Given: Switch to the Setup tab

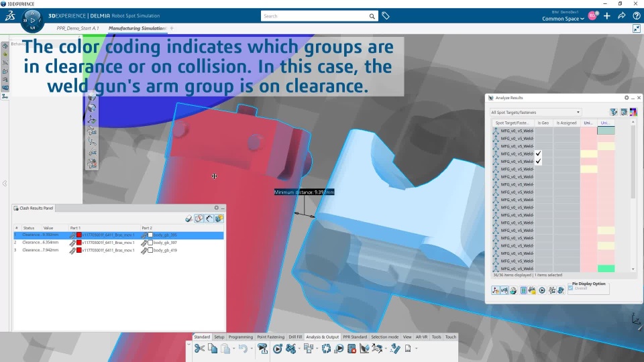Looking at the screenshot, I should coord(219,337).
